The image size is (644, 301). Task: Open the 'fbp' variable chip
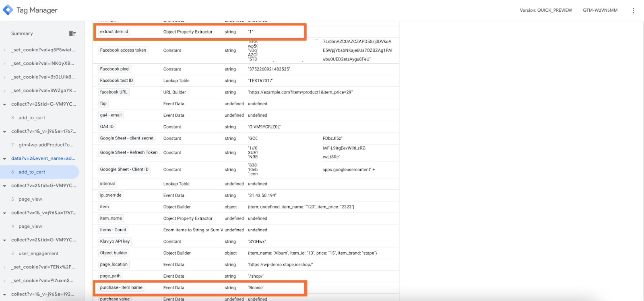(x=103, y=104)
